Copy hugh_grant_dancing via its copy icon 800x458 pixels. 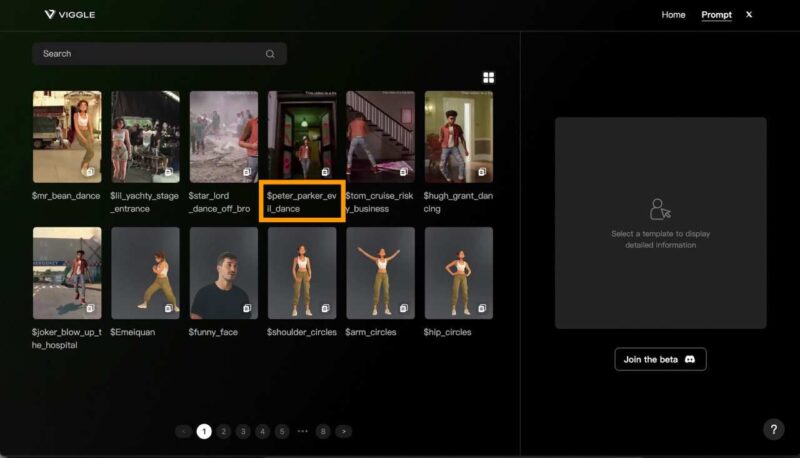pos(482,172)
